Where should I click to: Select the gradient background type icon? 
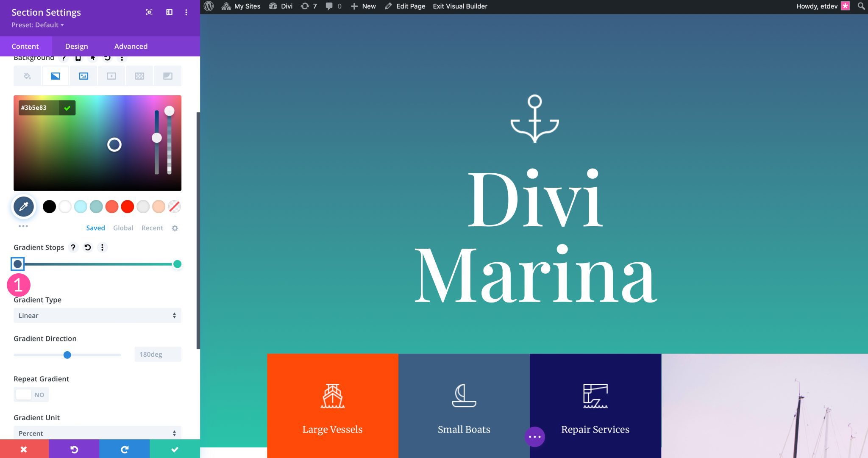point(56,76)
